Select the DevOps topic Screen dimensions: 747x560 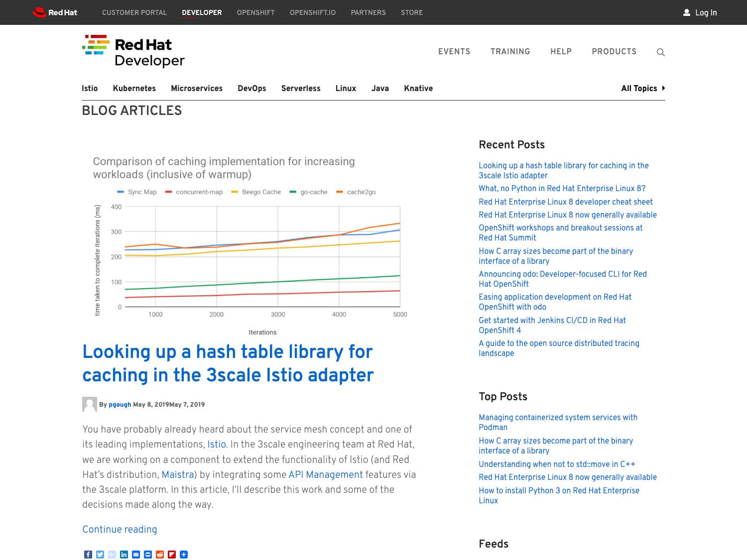[x=251, y=88]
